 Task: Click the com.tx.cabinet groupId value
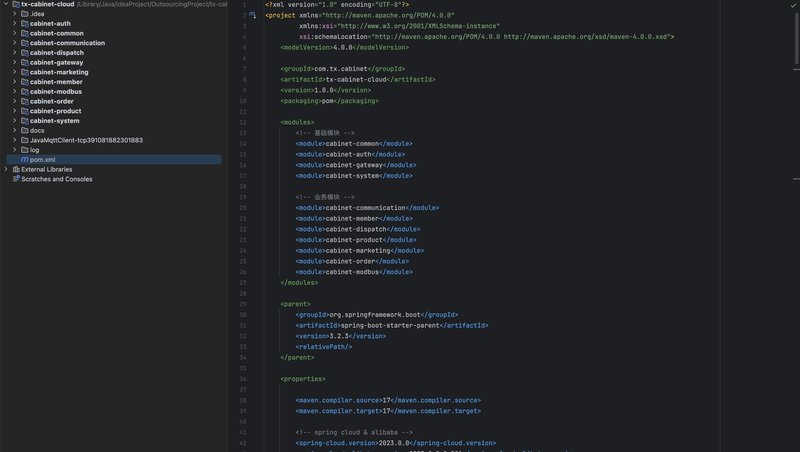(340, 69)
